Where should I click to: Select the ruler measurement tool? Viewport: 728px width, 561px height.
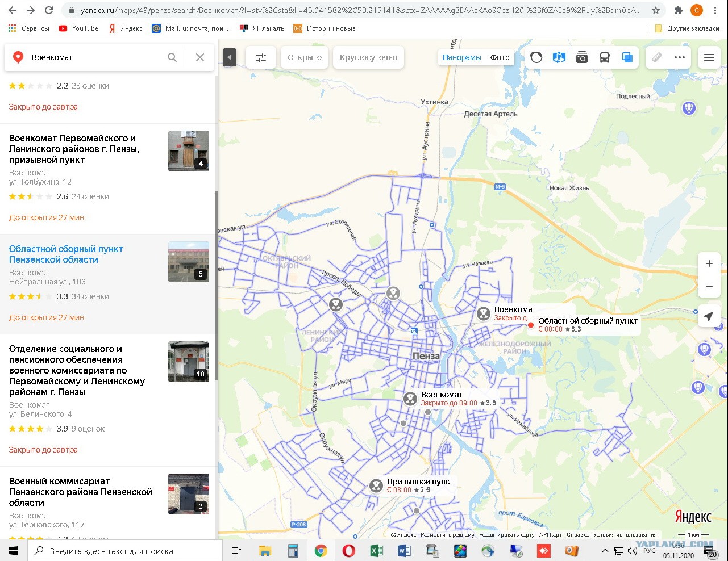coord(657,57)
